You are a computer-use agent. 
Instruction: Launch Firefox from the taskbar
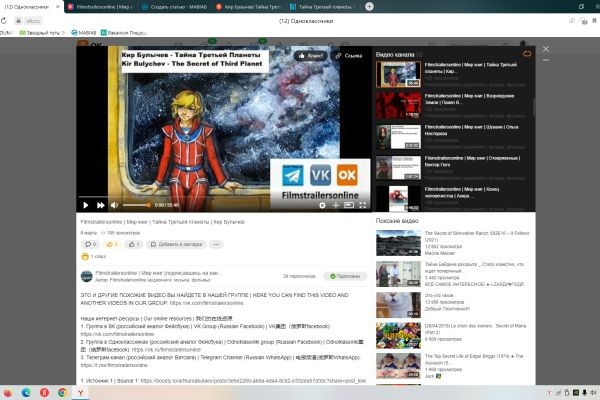(8, 393)
